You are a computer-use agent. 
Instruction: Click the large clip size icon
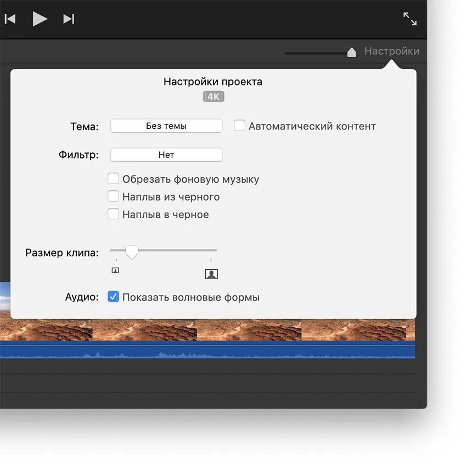click(211, 274)
